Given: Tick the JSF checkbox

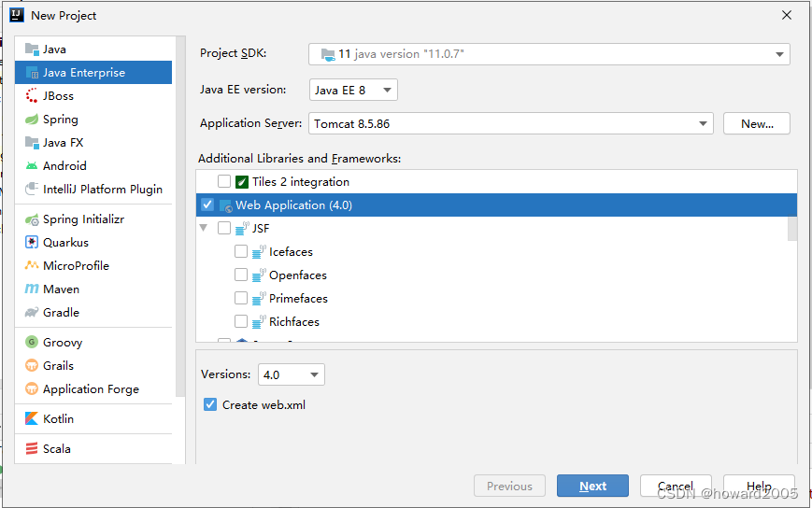Looking at the screenshot, I should (224, 228).
